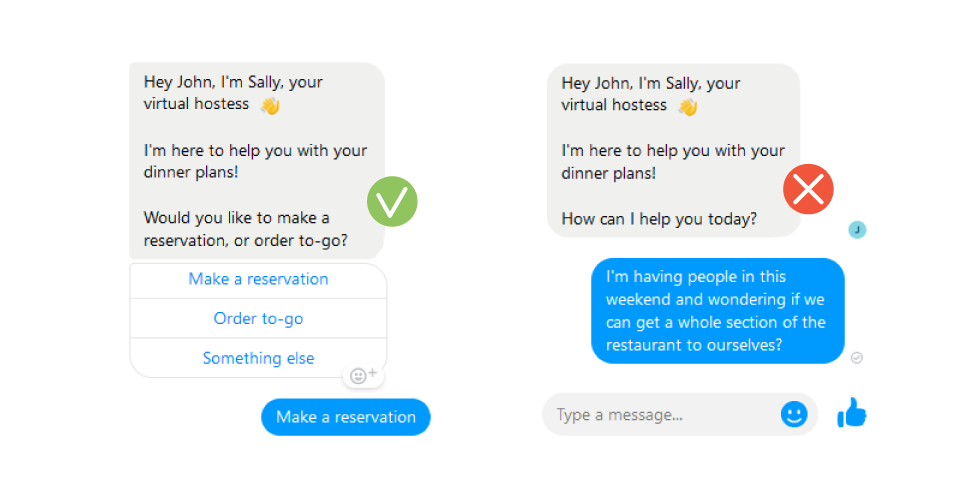This screenshot has height=496, width=980.
Task: Click waving hand emoji in left chat
Action: click(270, 106)
